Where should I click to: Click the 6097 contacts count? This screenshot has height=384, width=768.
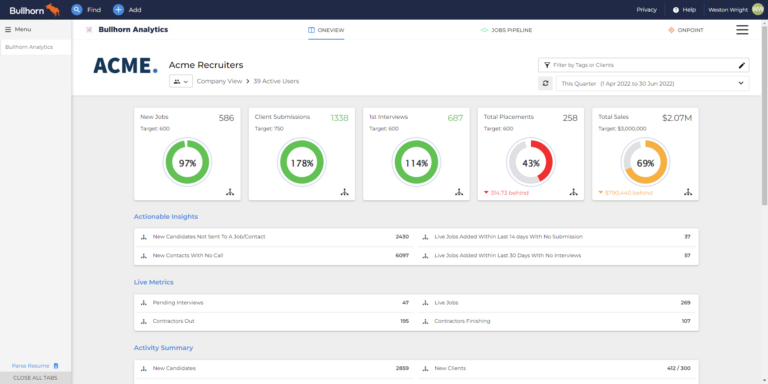pyautogui.click(x=402, y=255)
